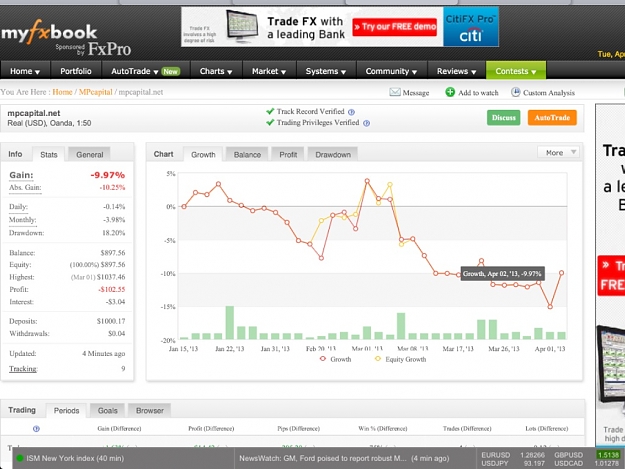Toggle Growth series in chart legend
The height and width of the screenshot is (469, 625).
[335, 359]
